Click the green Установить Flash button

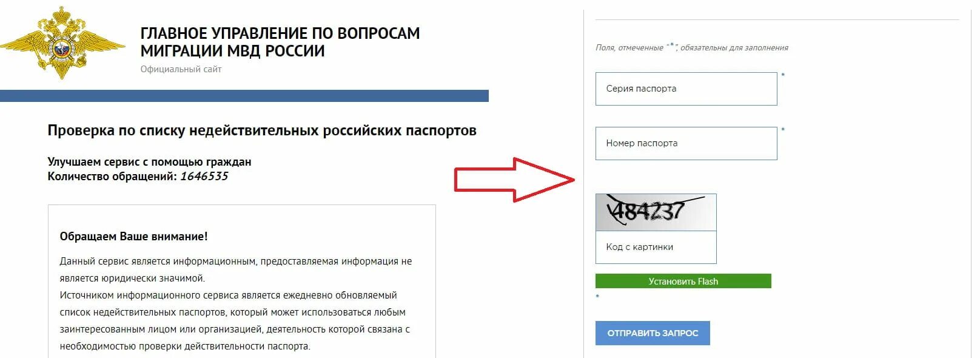[683, 281]
